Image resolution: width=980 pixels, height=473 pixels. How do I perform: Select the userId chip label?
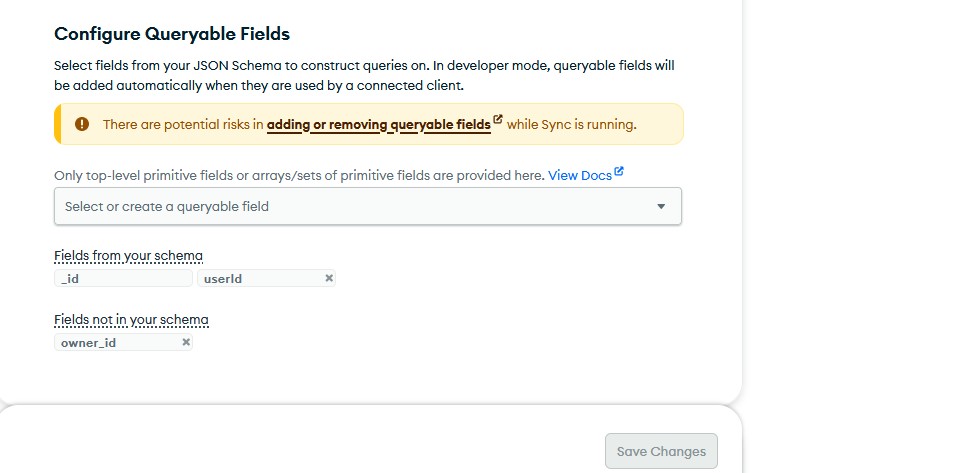pos(223,279)
